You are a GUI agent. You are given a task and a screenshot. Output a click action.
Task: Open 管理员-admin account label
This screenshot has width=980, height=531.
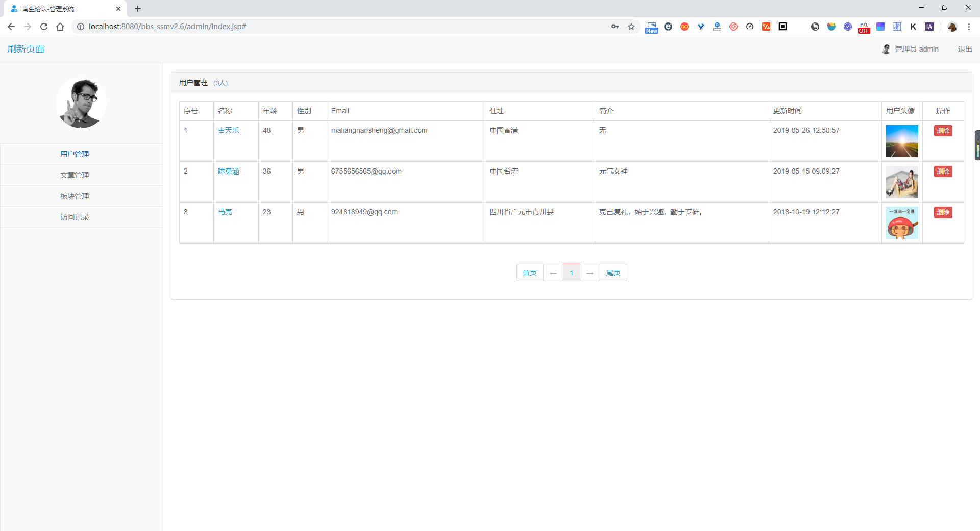pyautogui.click(x=917, y=49)
